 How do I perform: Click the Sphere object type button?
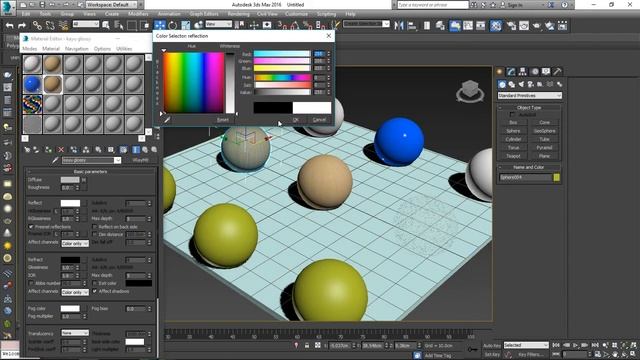[x=513, y=131]
